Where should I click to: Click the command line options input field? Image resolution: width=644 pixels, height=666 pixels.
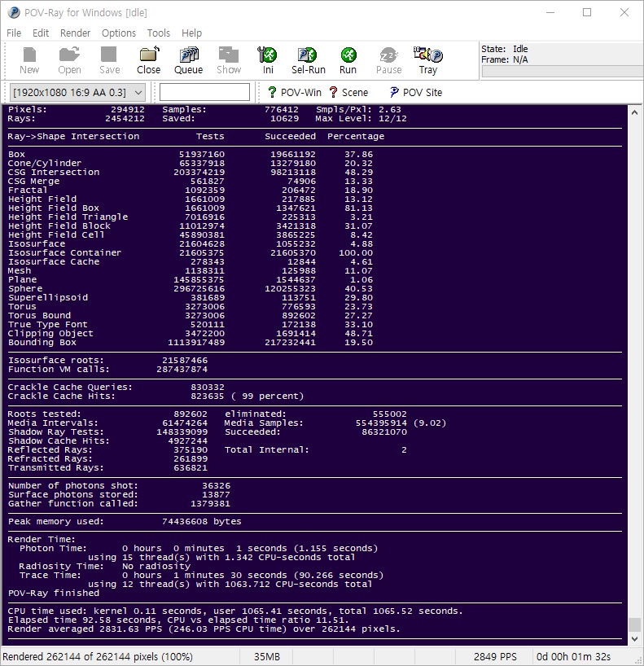point(204,92)
